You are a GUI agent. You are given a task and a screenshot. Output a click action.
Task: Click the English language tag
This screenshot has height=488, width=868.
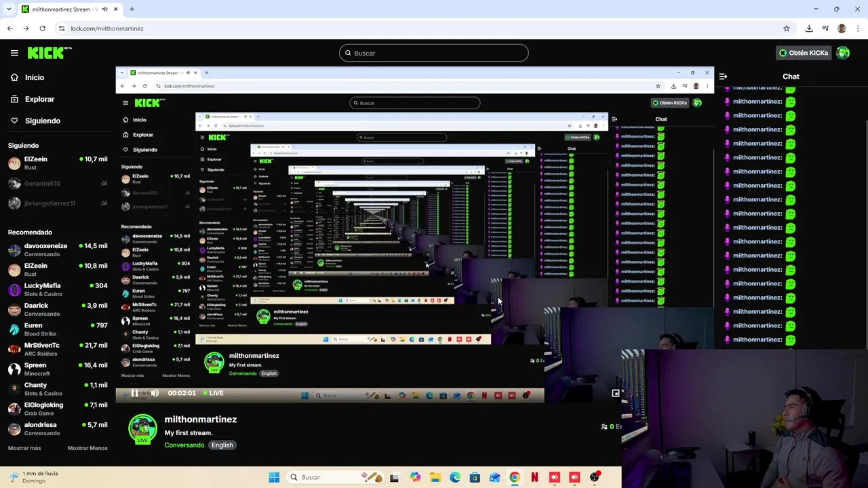tap(222, 445)
